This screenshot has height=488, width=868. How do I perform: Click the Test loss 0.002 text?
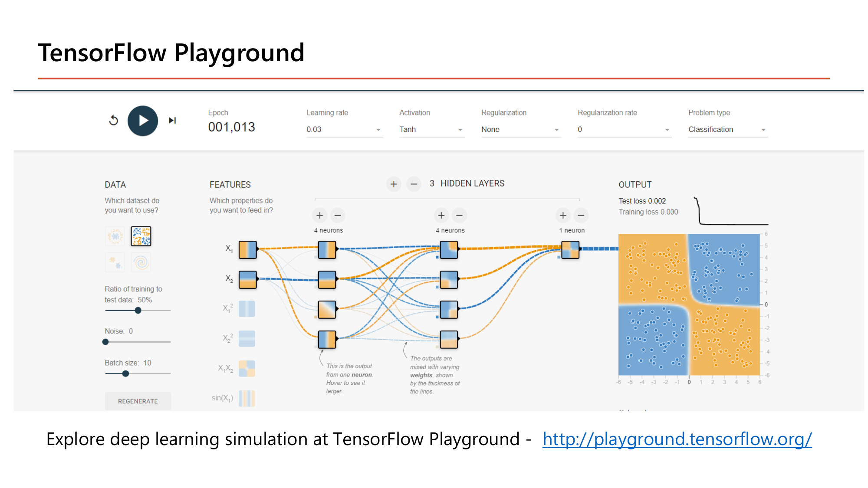[x=642, y=201]
